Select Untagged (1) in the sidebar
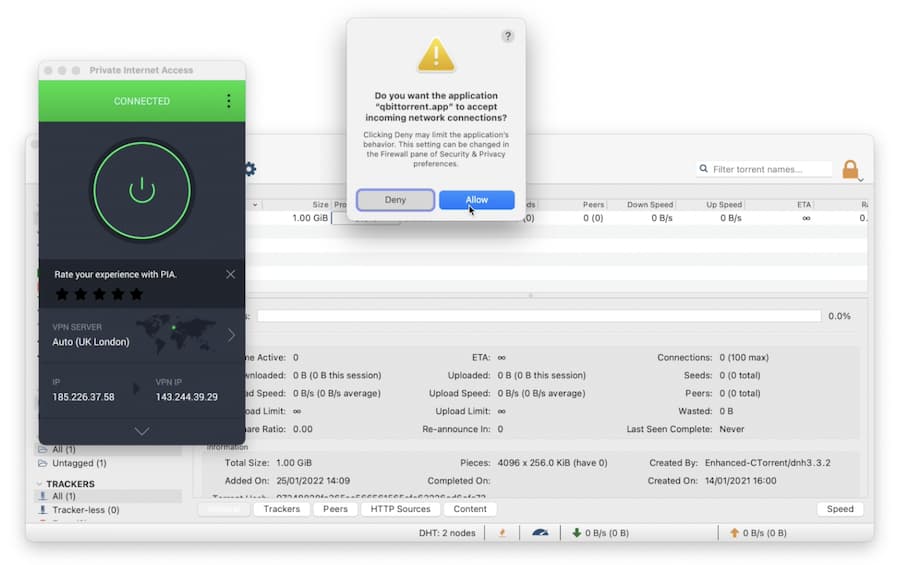Screen dimensions: 900x565 (x=79, y=463)
